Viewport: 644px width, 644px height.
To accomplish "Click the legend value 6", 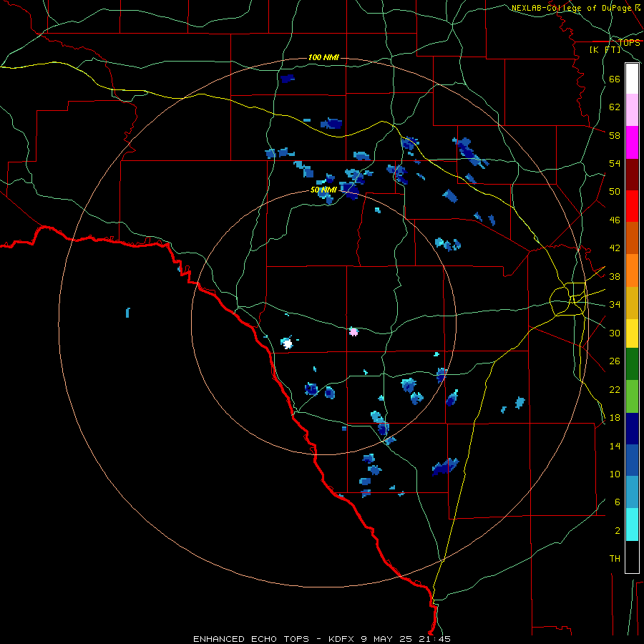I will click(x=618, y=502).
